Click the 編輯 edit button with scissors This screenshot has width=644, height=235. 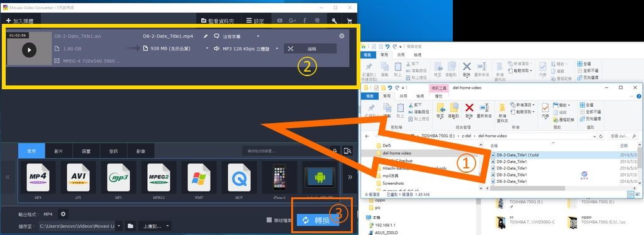click(x=310, y=48)
